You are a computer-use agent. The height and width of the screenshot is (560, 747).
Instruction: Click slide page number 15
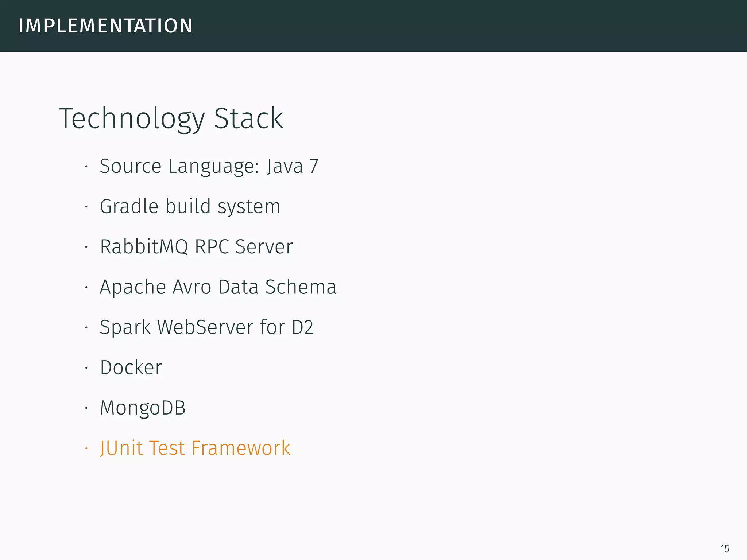click(724, 549)
